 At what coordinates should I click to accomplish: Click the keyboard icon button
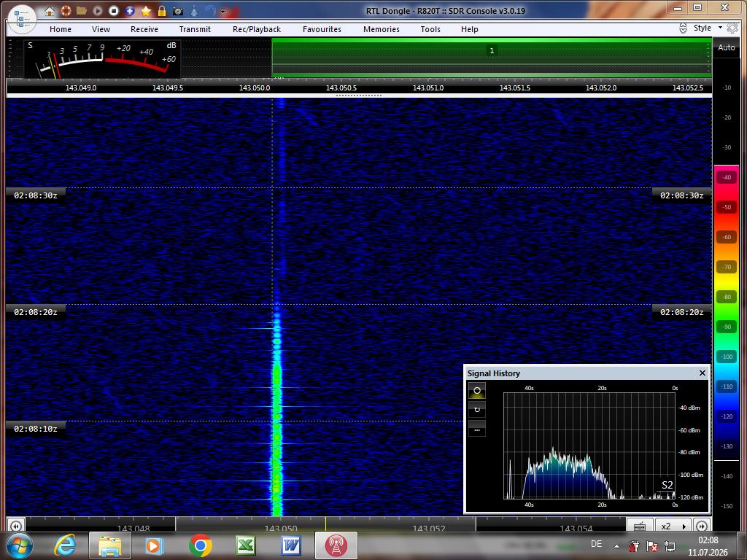pyautogui.click(x=640, y=526)
